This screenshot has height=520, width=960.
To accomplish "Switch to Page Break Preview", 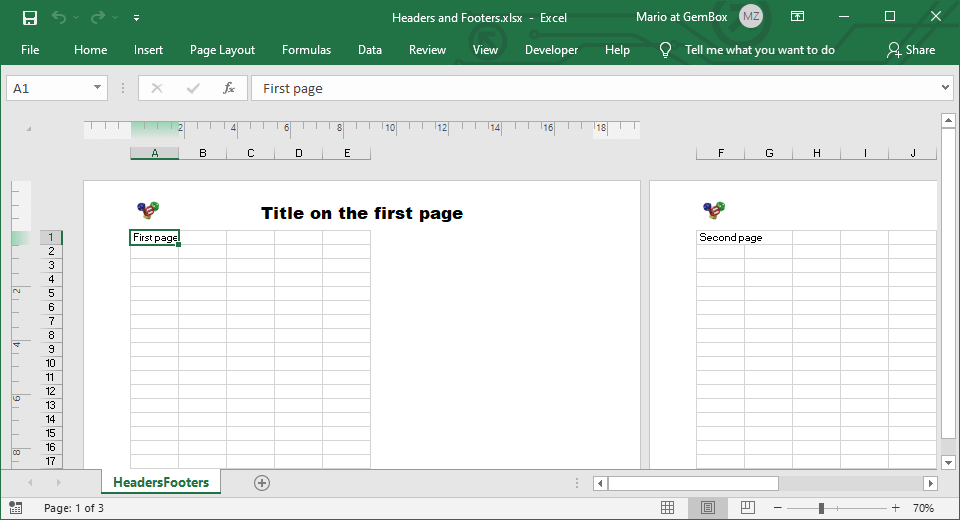I will (748, 508).
